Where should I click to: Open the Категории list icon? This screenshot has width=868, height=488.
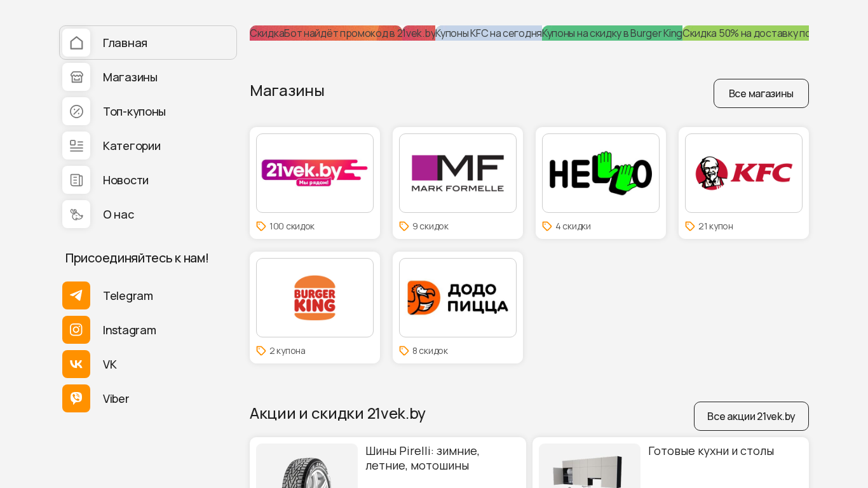click(x=76, y=146)
